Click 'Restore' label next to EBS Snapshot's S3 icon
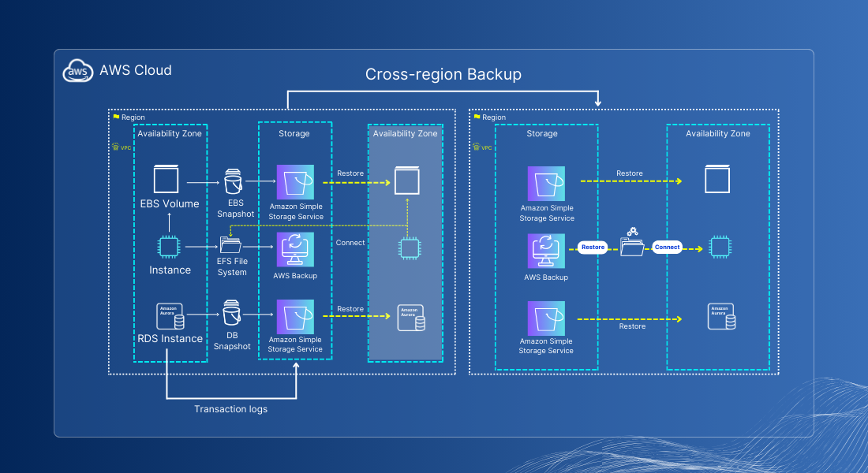This screenshot has height=473, width=868. pos(350,173)
